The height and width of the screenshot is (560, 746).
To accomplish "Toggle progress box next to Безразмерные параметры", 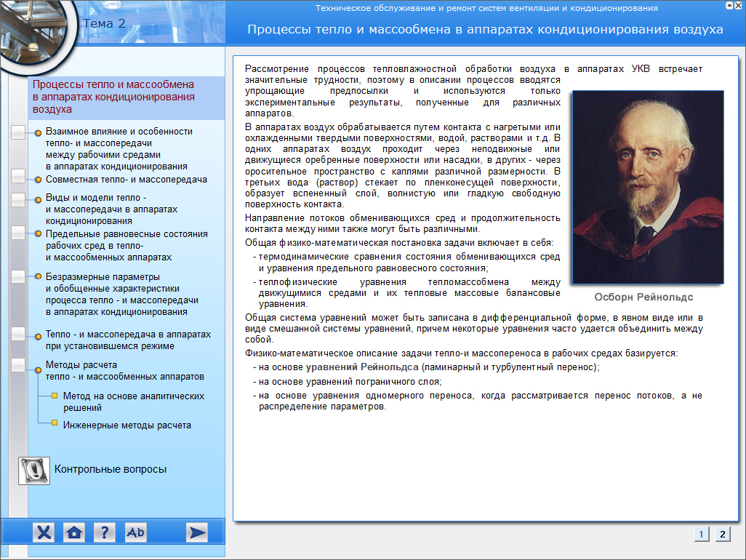I will point(18,277).
